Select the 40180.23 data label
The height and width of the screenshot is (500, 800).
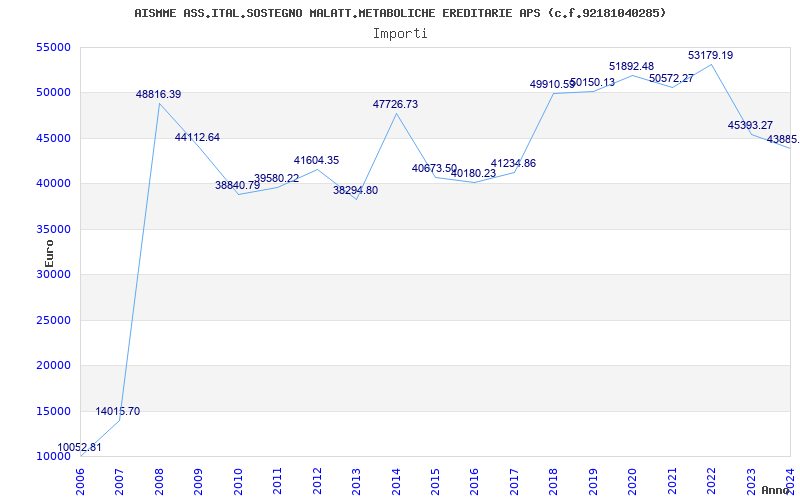point(473,173)
